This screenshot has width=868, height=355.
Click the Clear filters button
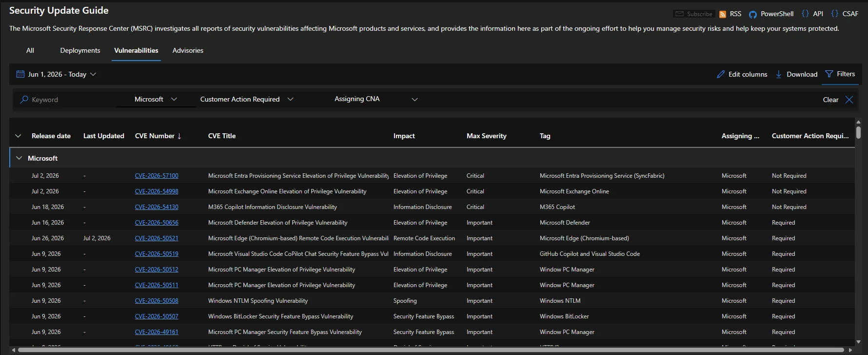(x=830, y=100)
